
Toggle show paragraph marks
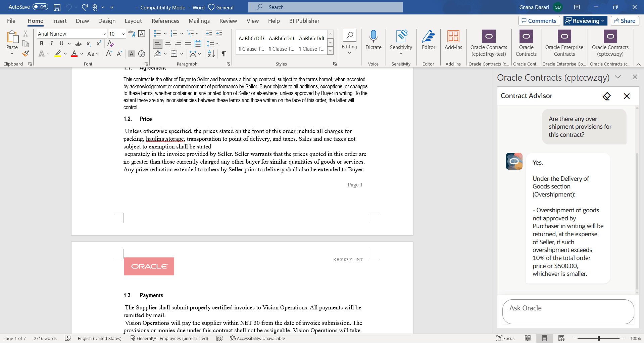[x=224, y=54]
